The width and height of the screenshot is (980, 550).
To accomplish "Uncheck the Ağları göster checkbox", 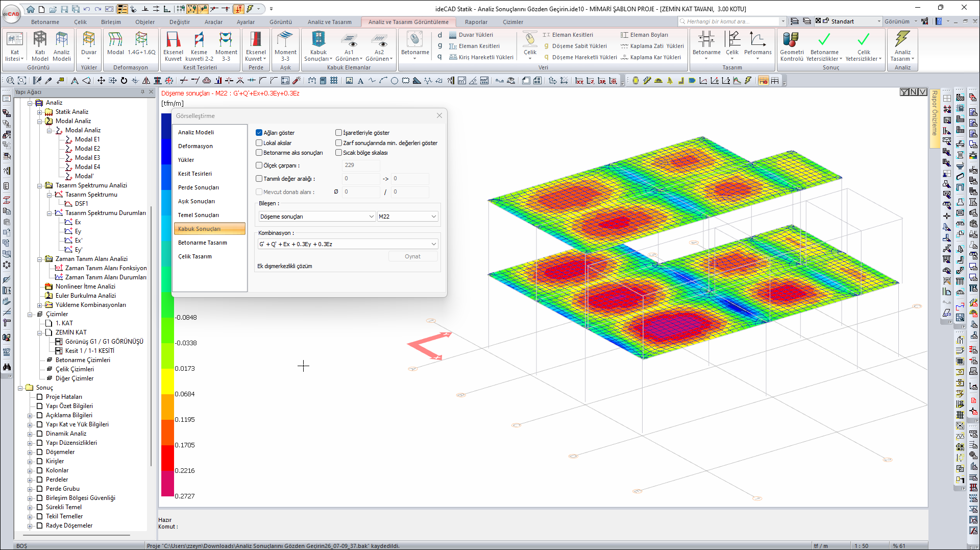I will point(259,133).
